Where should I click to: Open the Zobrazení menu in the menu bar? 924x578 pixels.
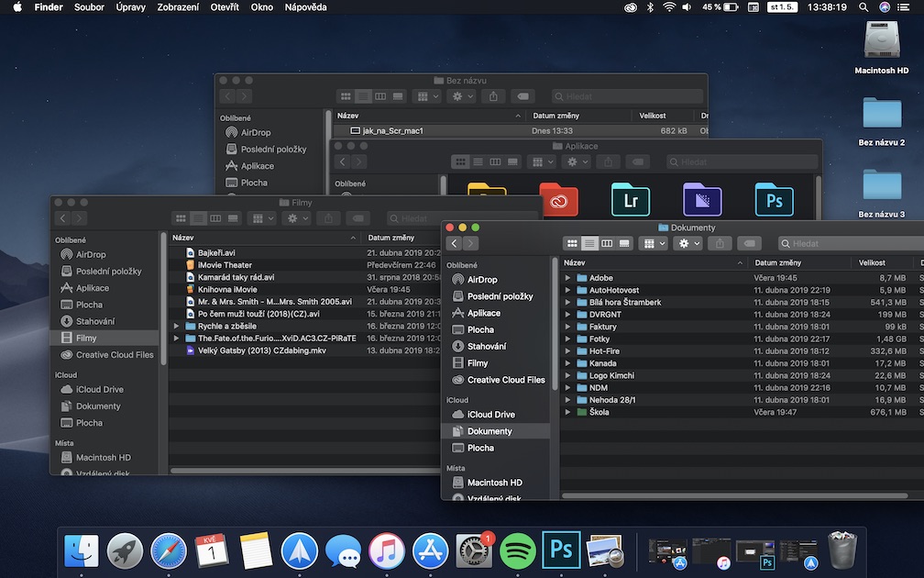point(177,7)
